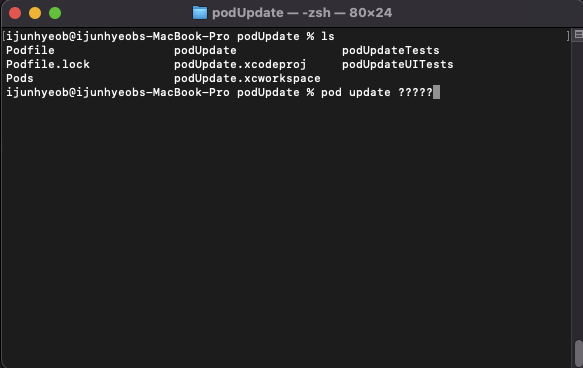Screen dimensions: 583x368
Task: Click the yellow minimize window button
Action: 35,13
